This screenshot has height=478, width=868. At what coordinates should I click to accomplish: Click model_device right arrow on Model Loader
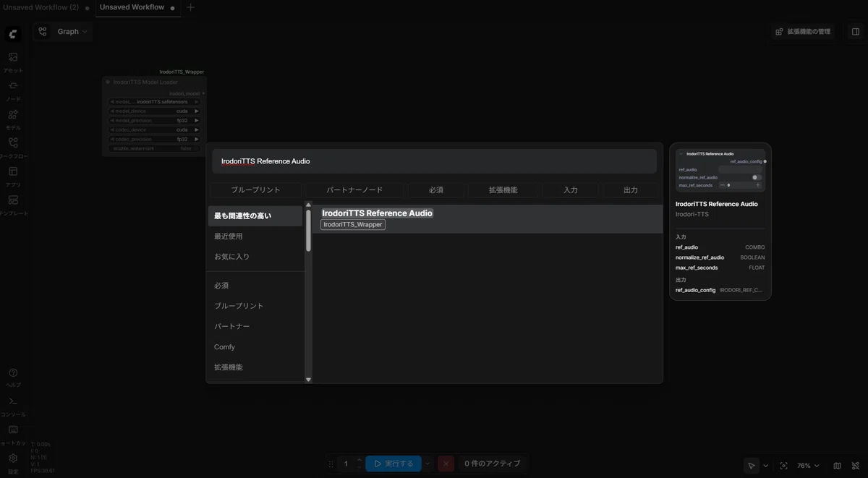(x=197, y=111)
